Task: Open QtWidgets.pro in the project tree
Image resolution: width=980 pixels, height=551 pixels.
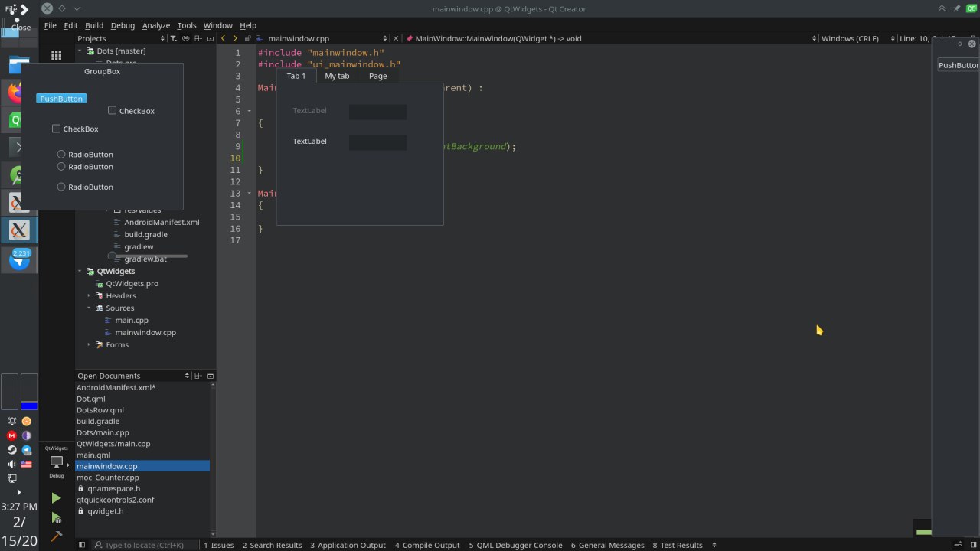Action: pos(132,283)
